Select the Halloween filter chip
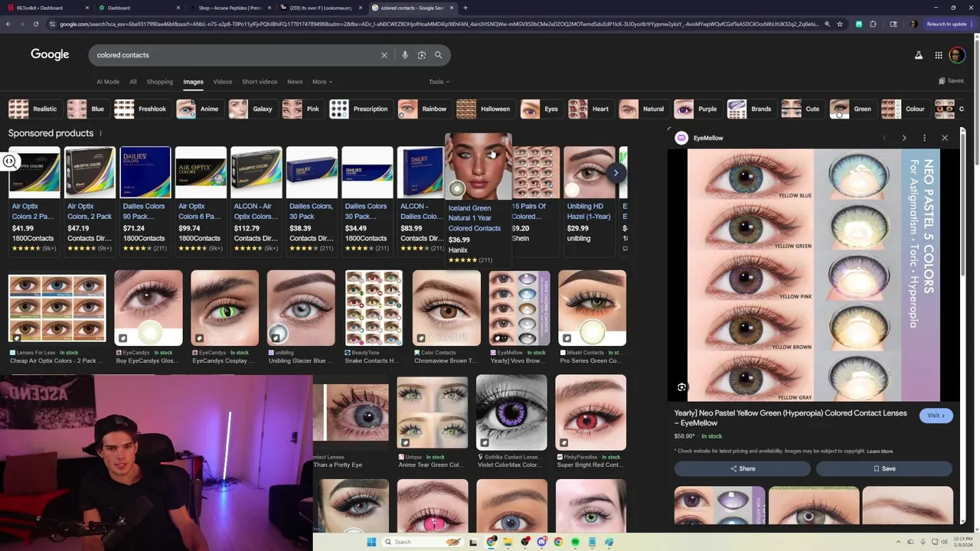 point(484,109)
